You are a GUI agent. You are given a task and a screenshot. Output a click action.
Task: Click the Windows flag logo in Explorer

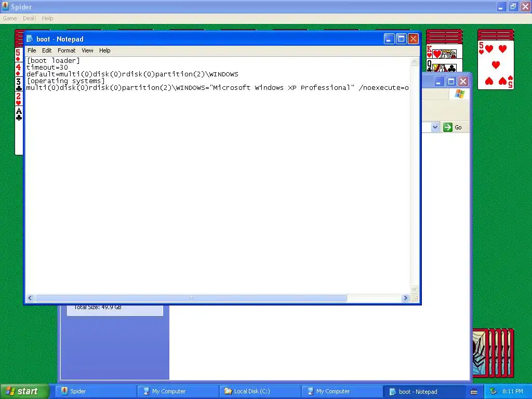pos(459,94)
